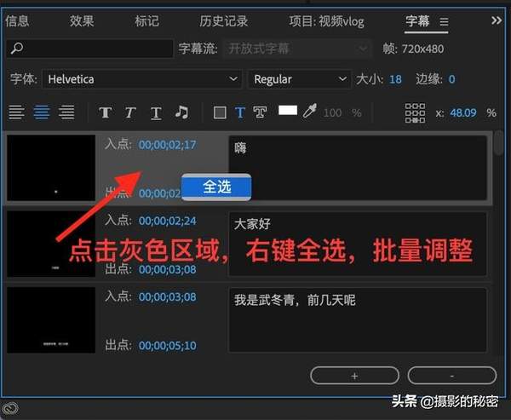Click in point 00;00;02;24

(x=168, y=221)
